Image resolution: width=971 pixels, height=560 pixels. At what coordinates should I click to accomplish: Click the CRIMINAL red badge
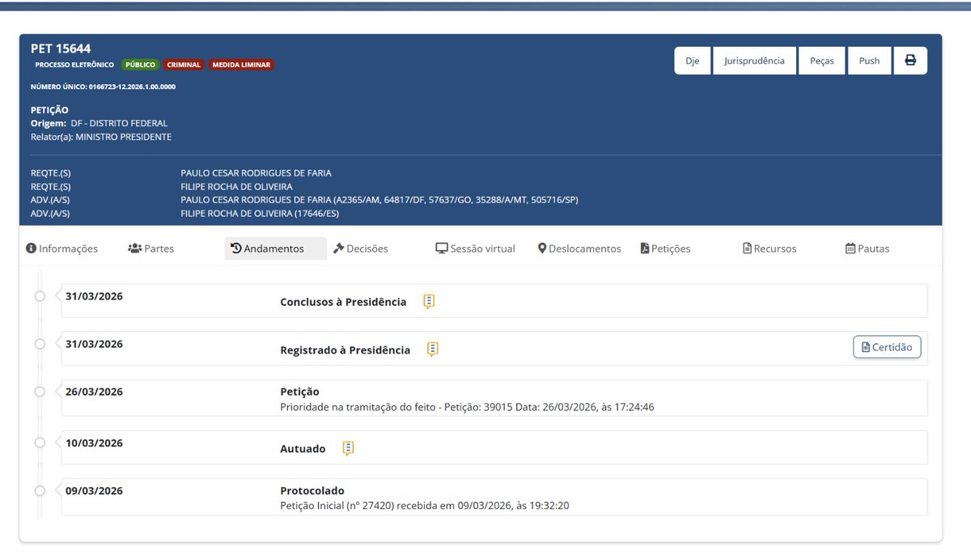184,65
